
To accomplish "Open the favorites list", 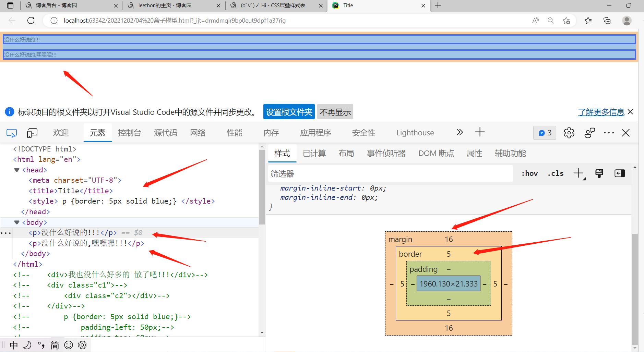I will coord(588,21).
